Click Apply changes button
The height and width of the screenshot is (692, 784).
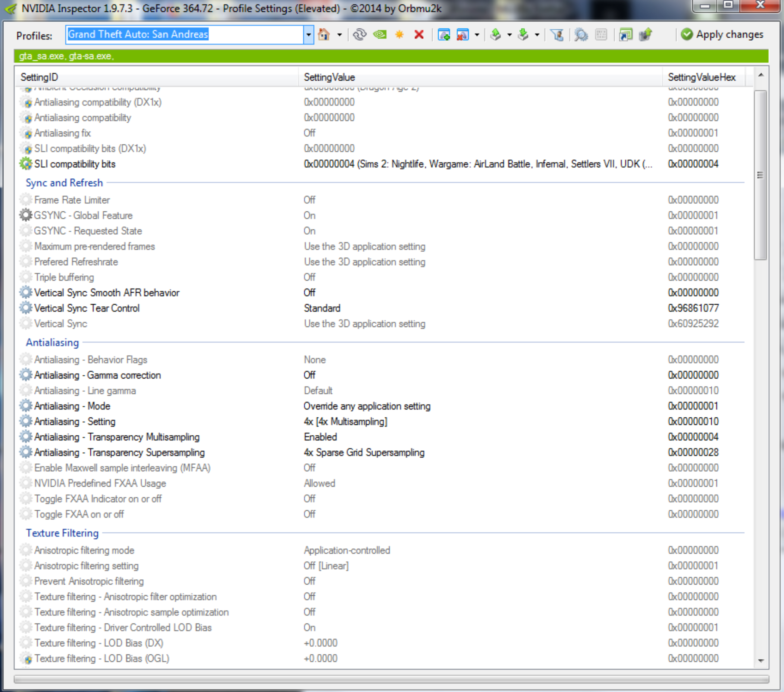[x=722, y=35]
